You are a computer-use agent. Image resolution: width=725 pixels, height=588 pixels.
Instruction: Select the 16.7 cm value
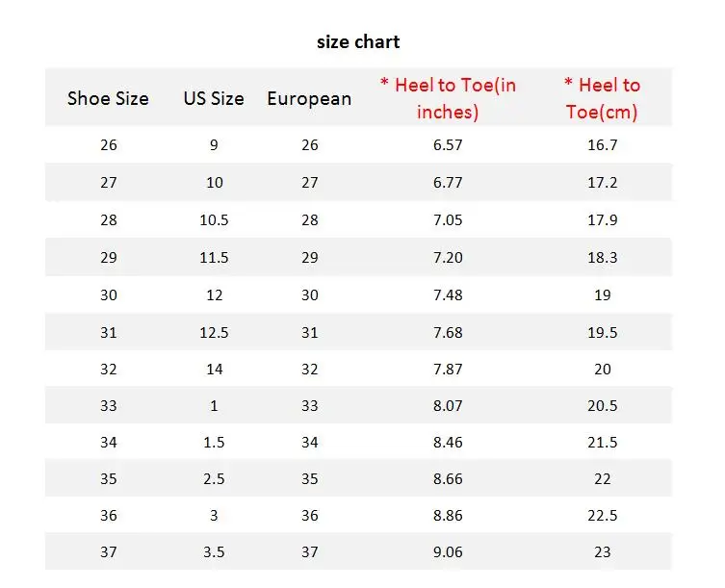pos(603,145)
